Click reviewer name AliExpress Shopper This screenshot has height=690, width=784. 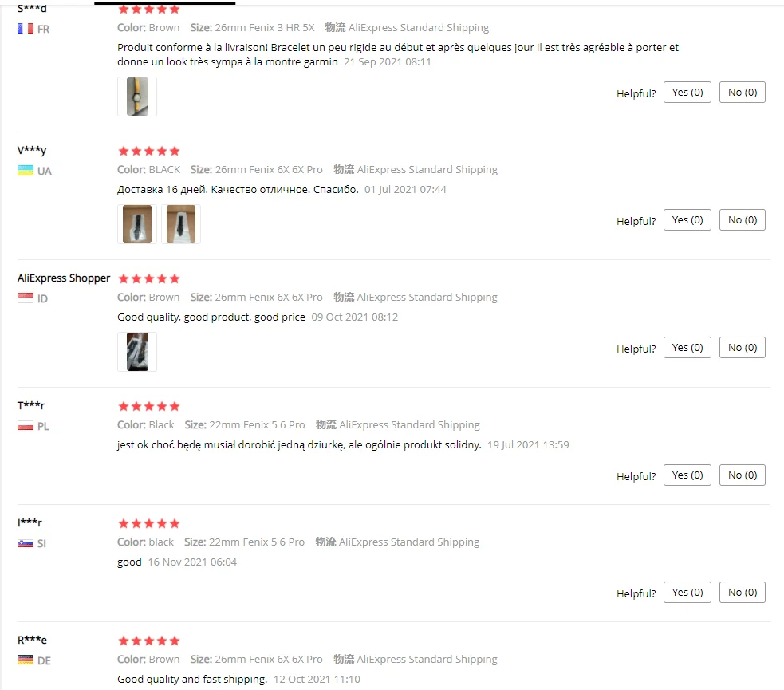[64, 278]
